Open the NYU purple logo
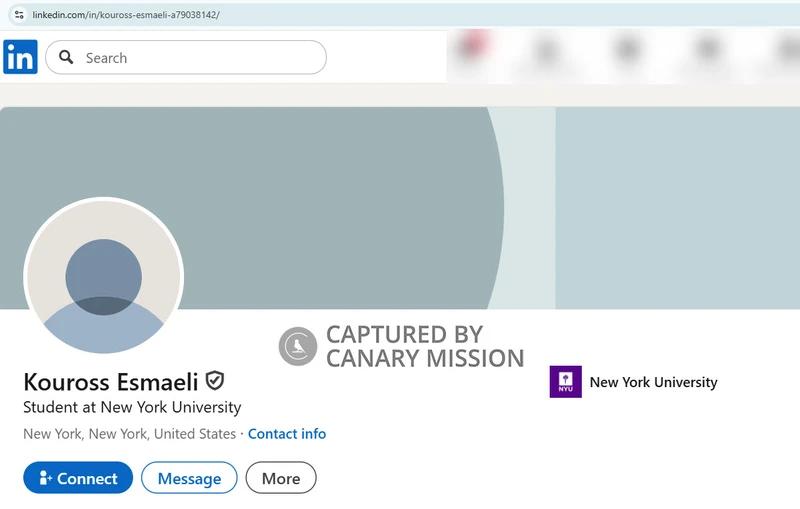The image size is (800, 509). (x=565, y=382)
